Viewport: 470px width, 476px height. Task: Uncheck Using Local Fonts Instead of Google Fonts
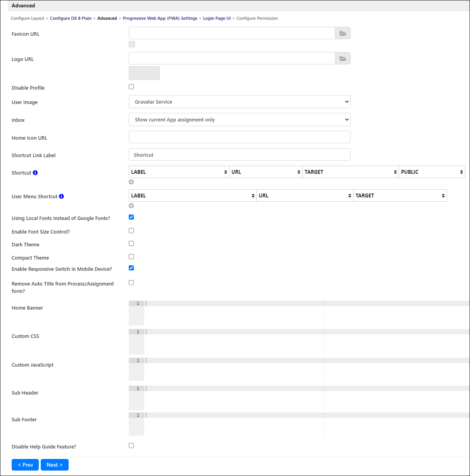click(x=131, y=217)
